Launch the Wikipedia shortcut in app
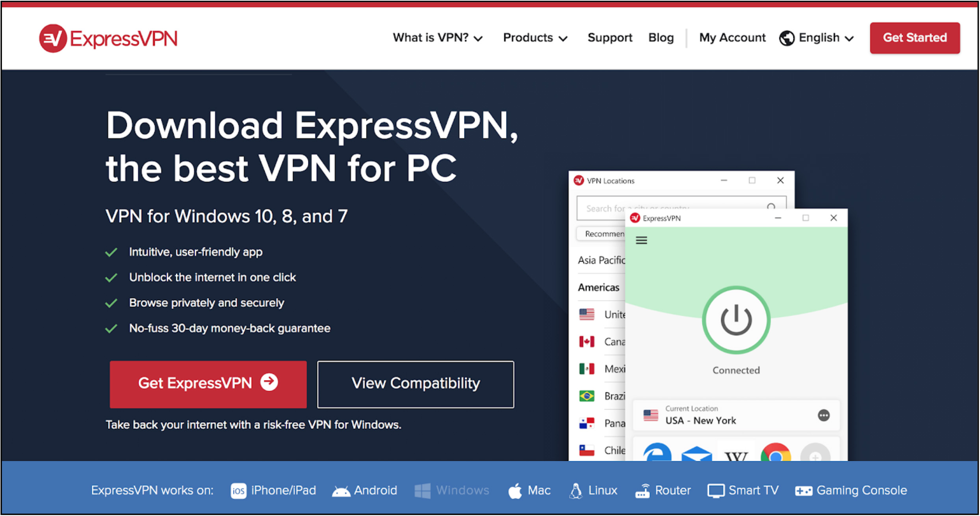 click(x=736, y=456)
